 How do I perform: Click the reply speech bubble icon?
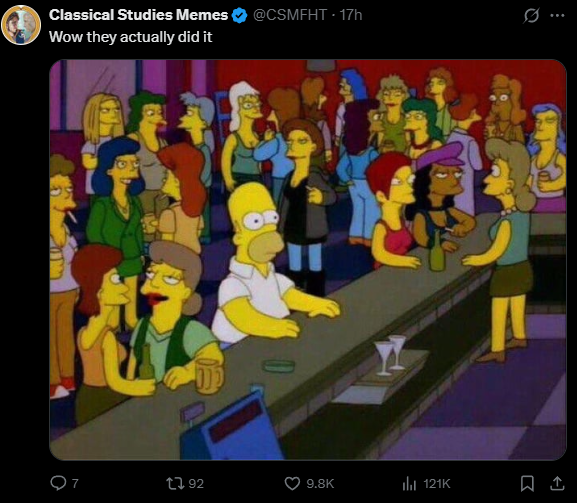coord(58,483)
